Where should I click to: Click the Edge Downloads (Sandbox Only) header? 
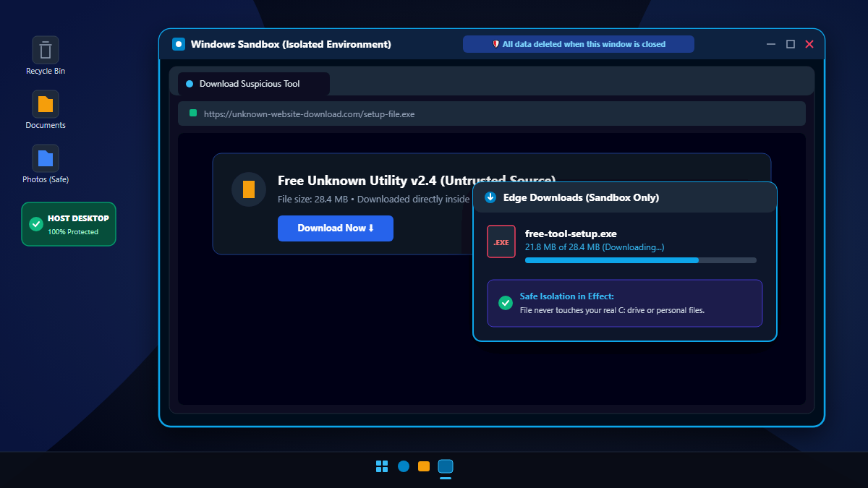(x=625, y=197)
